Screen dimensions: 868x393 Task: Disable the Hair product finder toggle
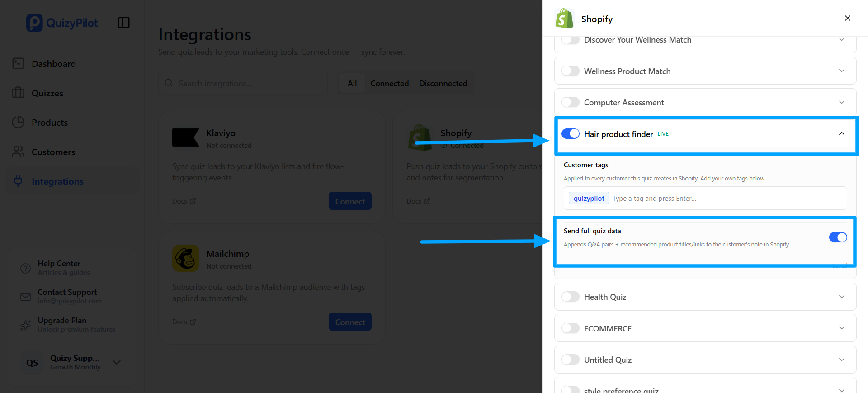[x=571, y=134]
